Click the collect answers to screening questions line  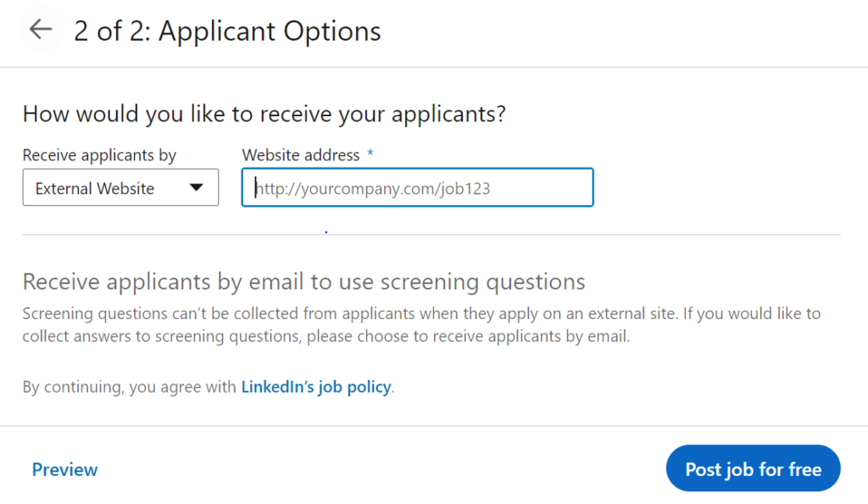click(326, 337)
